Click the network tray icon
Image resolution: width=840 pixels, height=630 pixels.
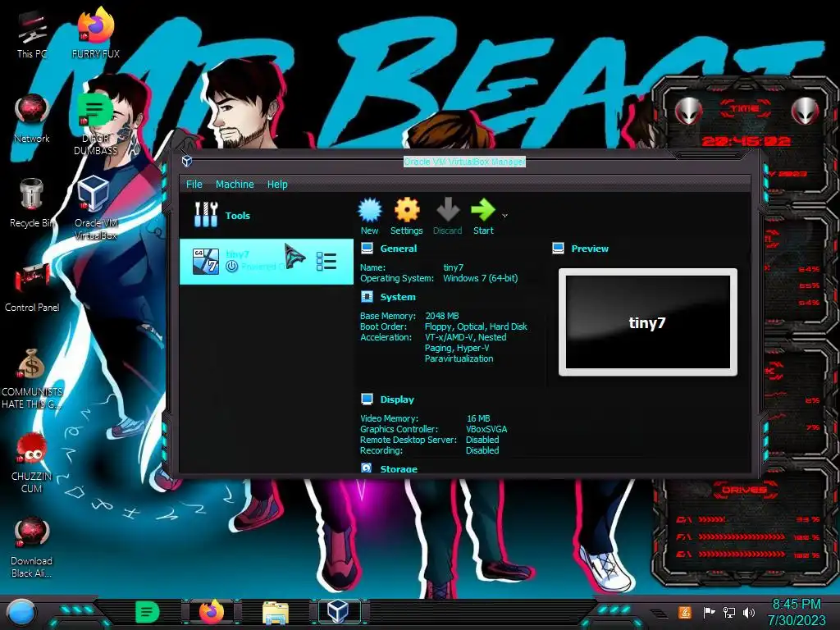click(729, 612)
